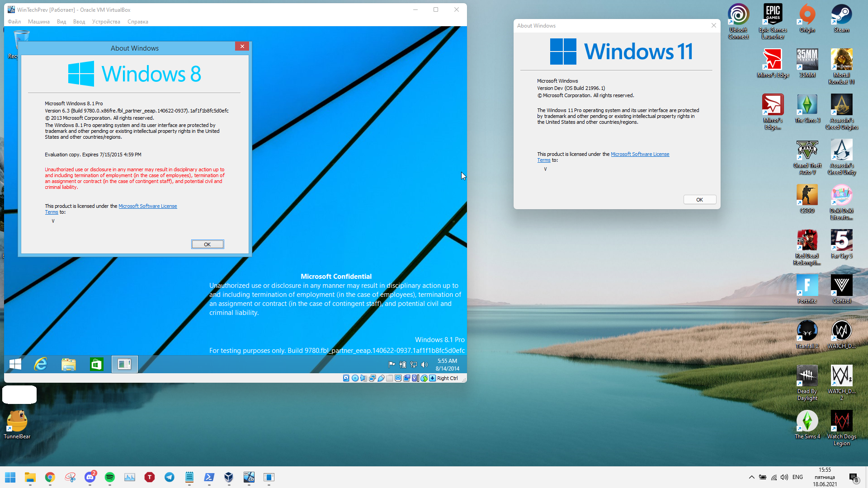Open the hard disk status icon in VirtualBox

point(346,378)
